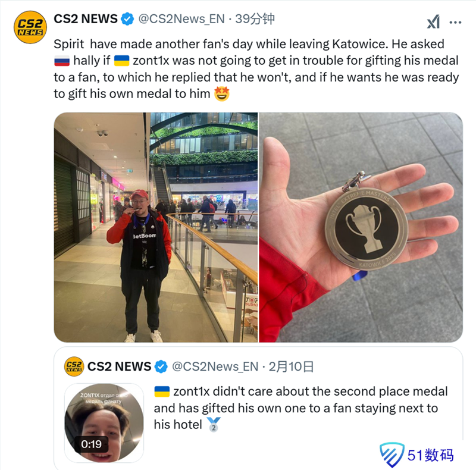Open the @CS2News_EN handle in main tweet
Image resolution: width=476 pixels, height=470 pixels.
181,19
